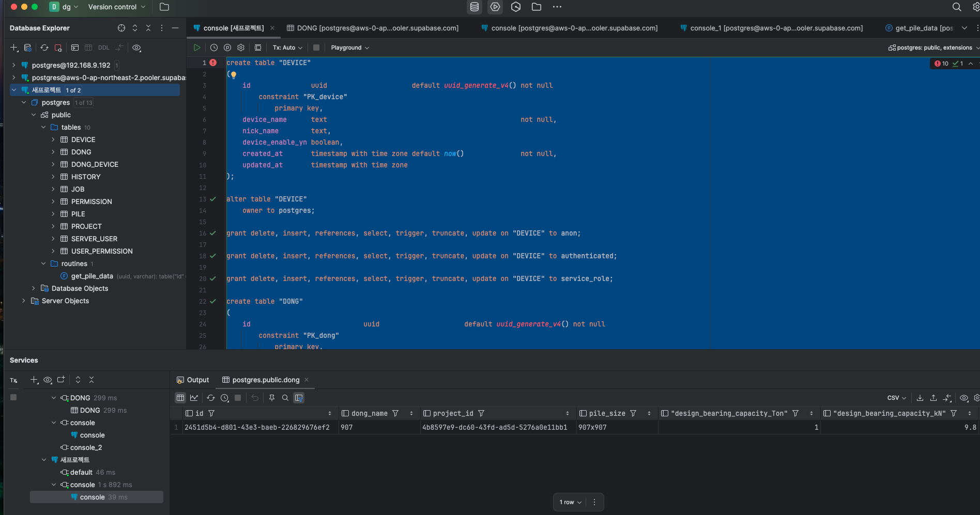
Task: Click the search magnifier in title bar
Action: click(x=957, y=7)
